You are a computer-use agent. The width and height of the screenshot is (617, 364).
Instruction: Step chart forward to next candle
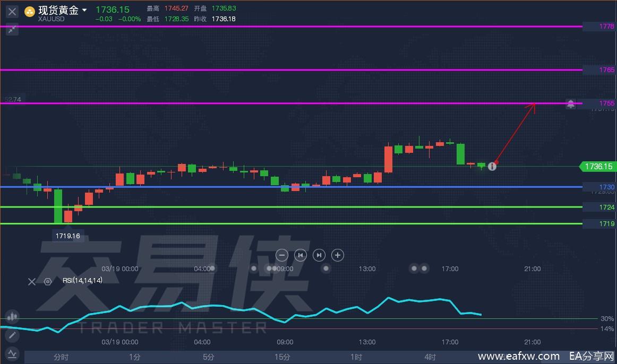click(x=319, y=255)
